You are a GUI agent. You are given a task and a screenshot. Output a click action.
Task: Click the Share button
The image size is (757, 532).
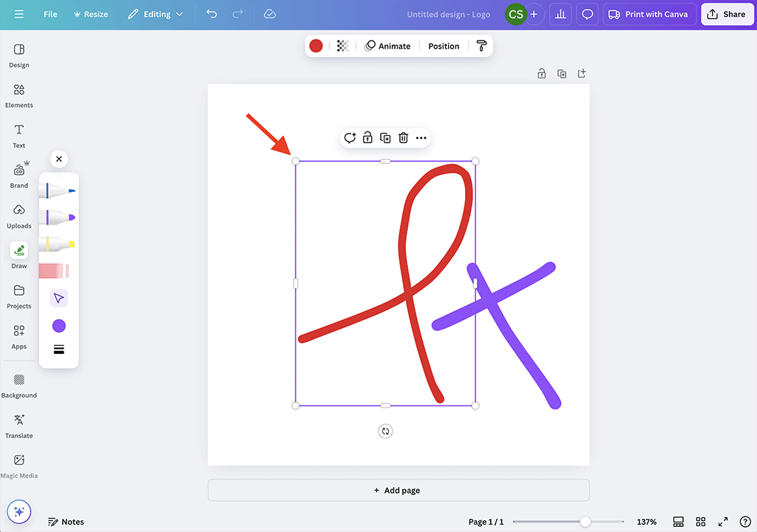click(727, 14)
